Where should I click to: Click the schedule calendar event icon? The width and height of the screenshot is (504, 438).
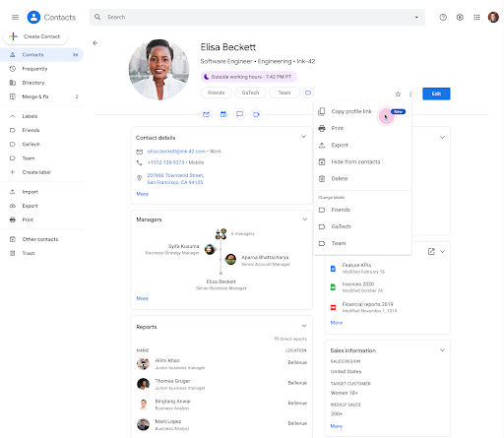click(x=223, y=114)
